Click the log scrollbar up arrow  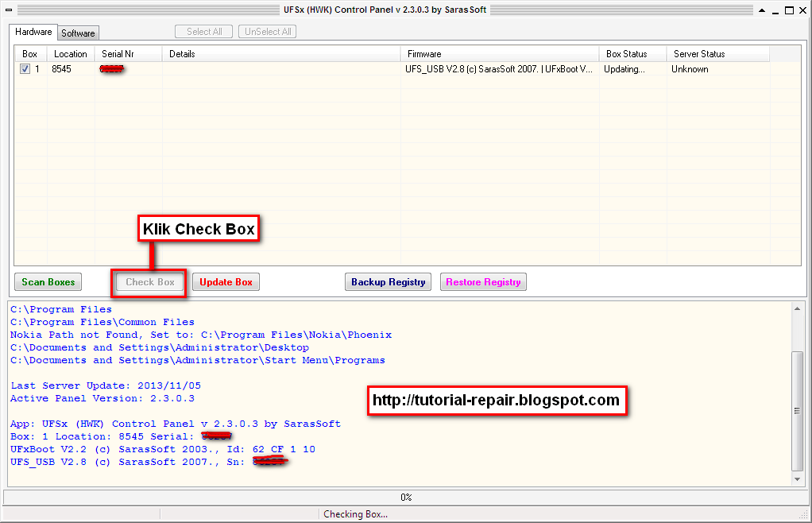798,308
